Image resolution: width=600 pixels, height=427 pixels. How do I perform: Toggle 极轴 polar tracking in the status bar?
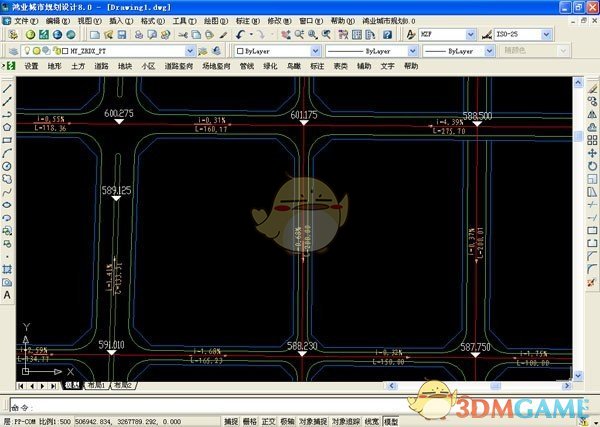[287, 421]
